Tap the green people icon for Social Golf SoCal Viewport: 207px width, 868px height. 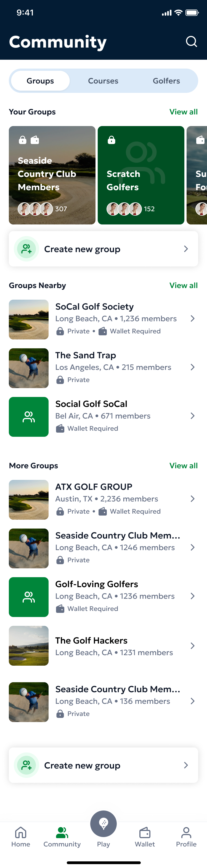[x=29, y=417]
